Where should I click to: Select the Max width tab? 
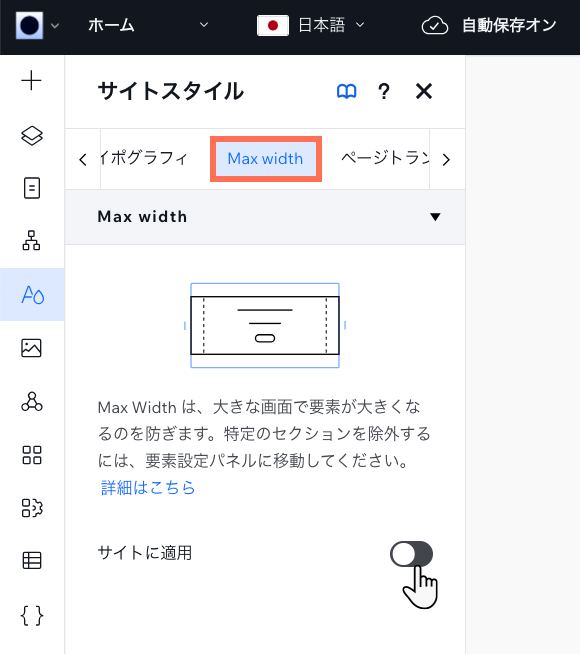click(266, 159)
